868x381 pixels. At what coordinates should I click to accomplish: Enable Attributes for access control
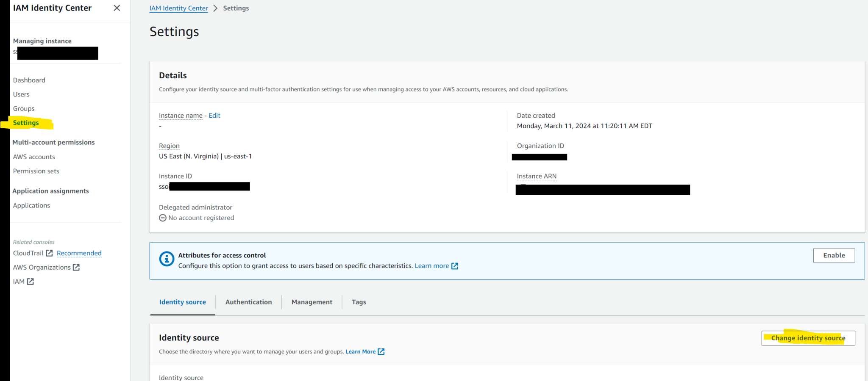[834, 255]
